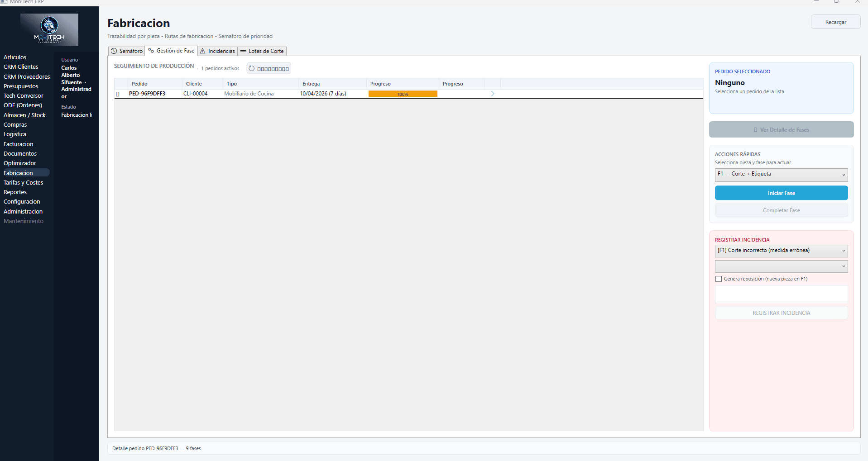Open Almacen / Stock in the sidebar
The height and width of the screenshot is (461, 868).
tap(24, 115)
